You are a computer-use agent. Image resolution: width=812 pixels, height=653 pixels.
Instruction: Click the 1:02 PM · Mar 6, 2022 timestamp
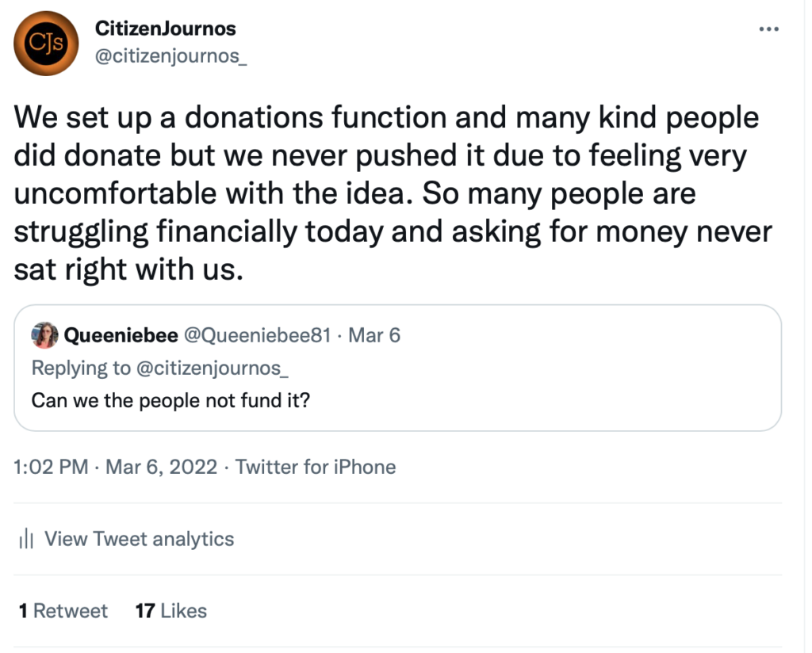(116, 467)
